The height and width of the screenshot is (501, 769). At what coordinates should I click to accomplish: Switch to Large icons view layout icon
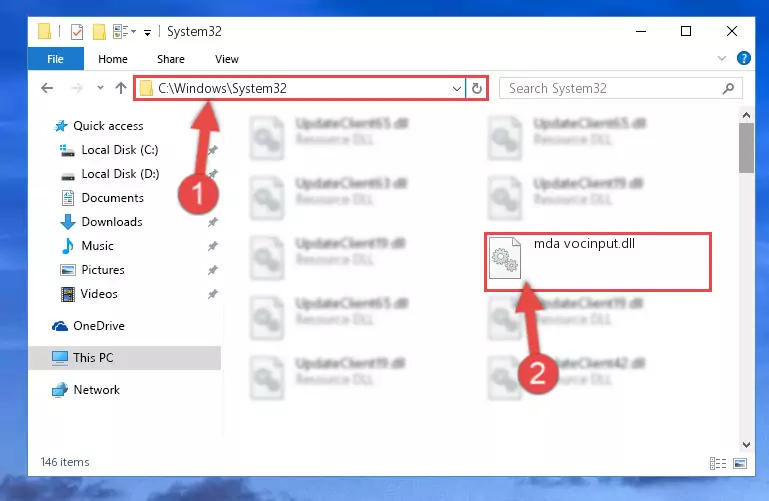740,463
